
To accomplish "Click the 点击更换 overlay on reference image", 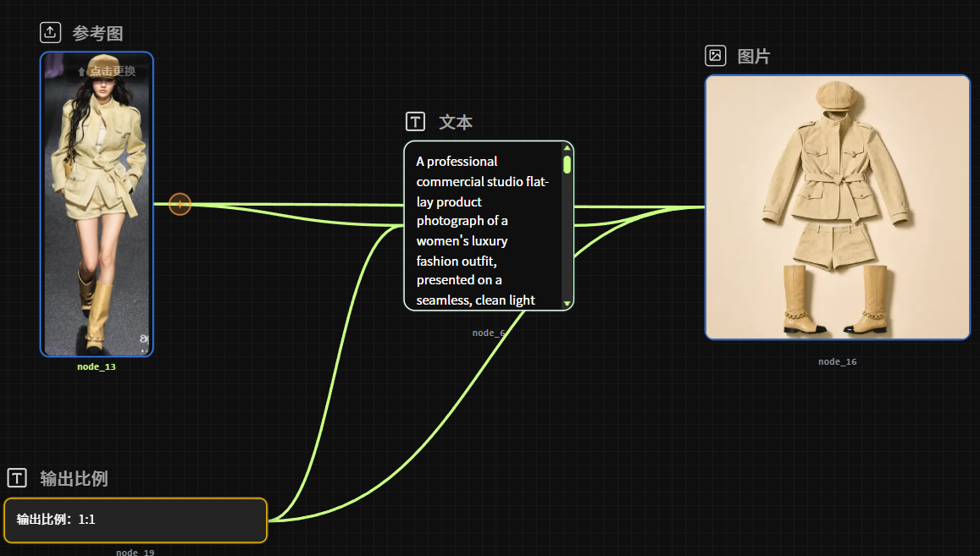I will pyautogui.click(x=106, y=71).
